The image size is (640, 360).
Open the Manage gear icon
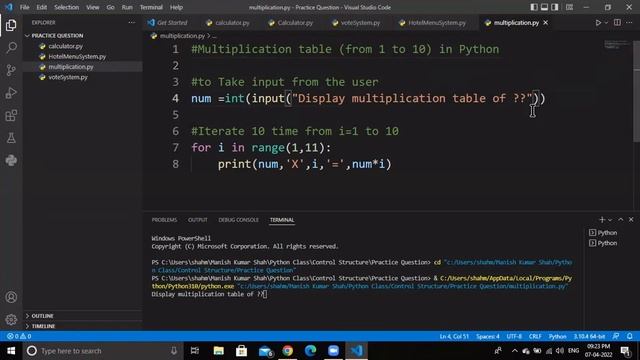[x=11, y=319]
